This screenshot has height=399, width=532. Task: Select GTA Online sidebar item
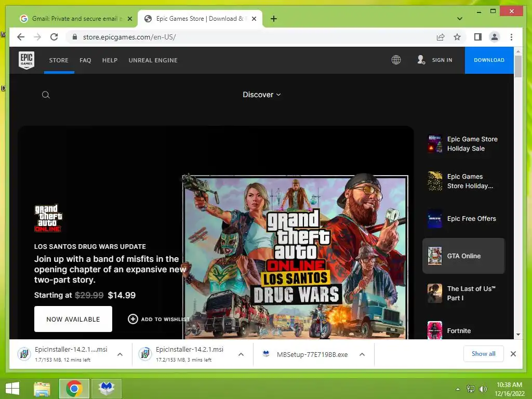pyautogui.click(x=463, y=256)
